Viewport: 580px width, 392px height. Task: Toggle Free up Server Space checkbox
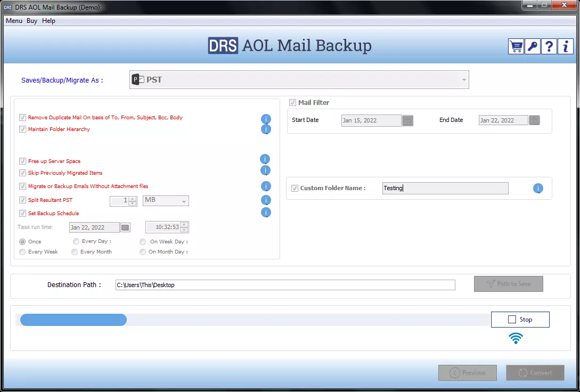[22, 161]
